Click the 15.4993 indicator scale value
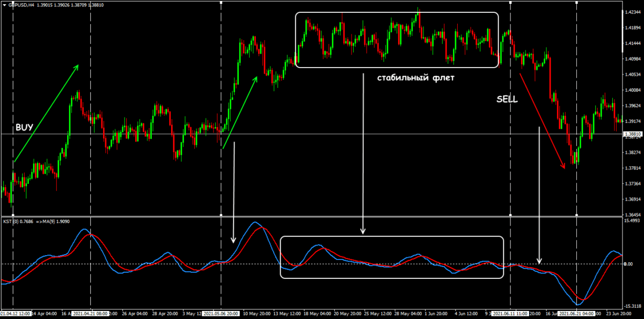This screenshot has height=319, width=644. (633, 220)
